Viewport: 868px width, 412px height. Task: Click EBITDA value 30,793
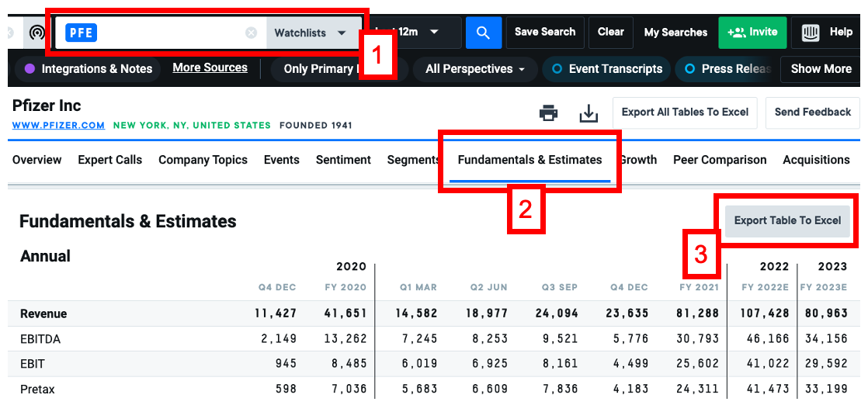tap(697, 338)
